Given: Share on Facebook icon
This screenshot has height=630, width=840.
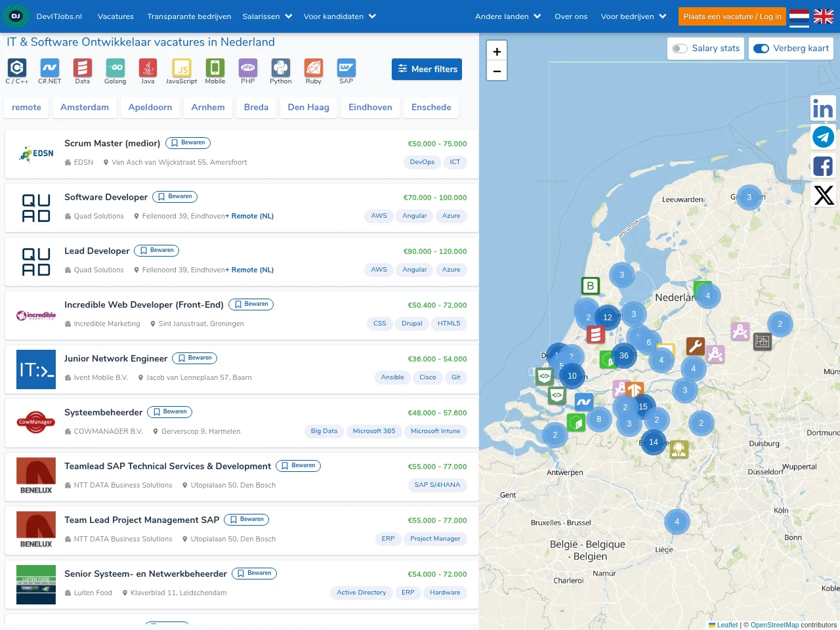Looking at the screenshot, I should 823,166.
